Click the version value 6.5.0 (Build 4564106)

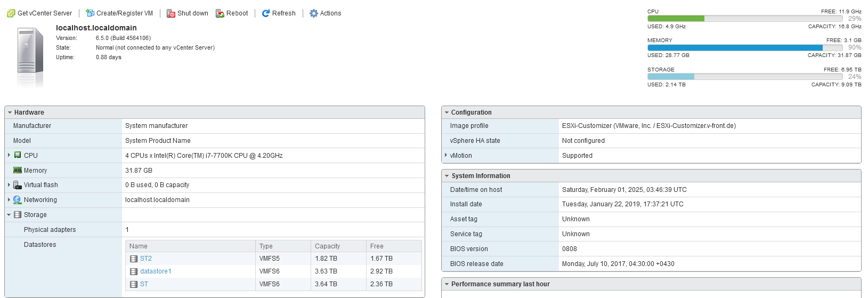click(123, 38)
